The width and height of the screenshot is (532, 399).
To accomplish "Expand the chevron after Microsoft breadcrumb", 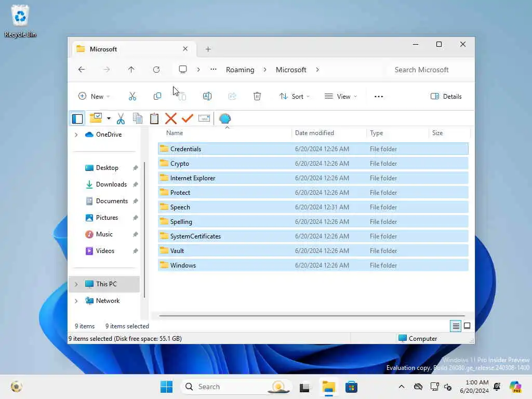I will click(317, 70).
